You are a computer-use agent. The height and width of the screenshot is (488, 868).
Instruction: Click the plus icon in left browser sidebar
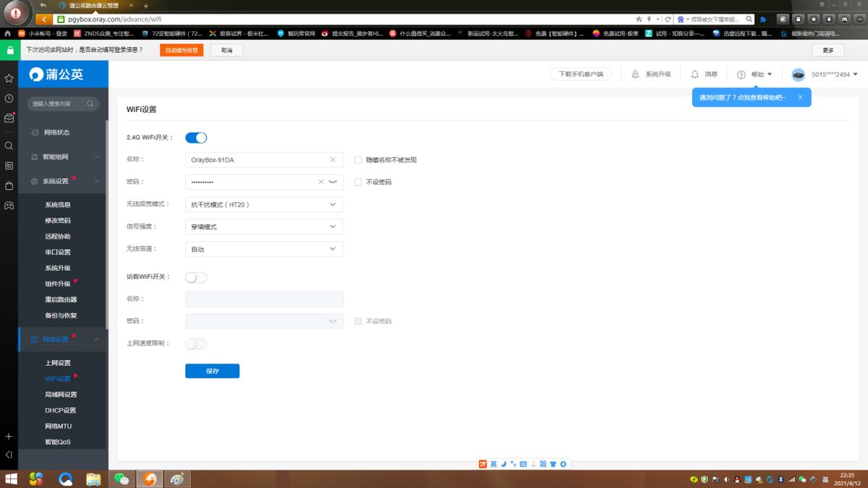pyautogui.click(x=9, y=437)
